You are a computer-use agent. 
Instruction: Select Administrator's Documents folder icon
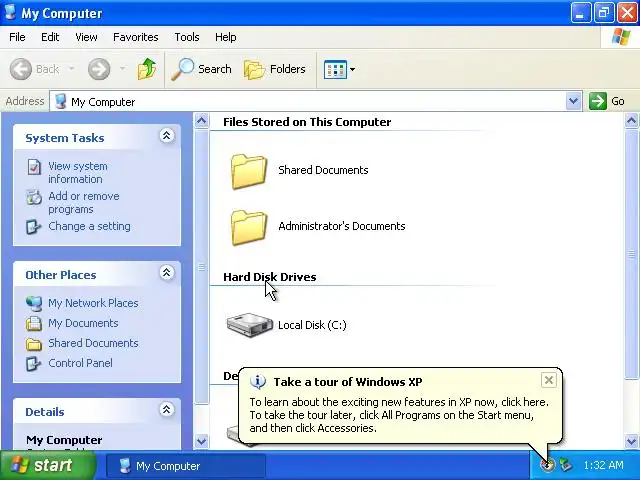click(249, 227)
